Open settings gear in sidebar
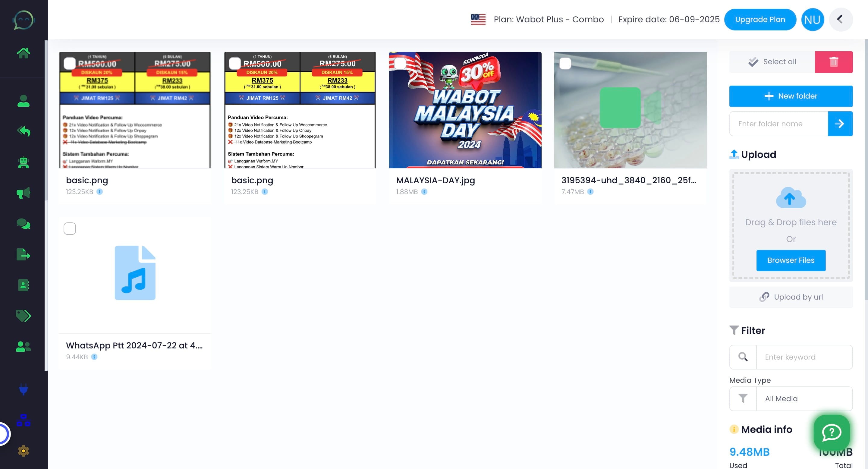The image size is (868, 469). coord(23,451)
